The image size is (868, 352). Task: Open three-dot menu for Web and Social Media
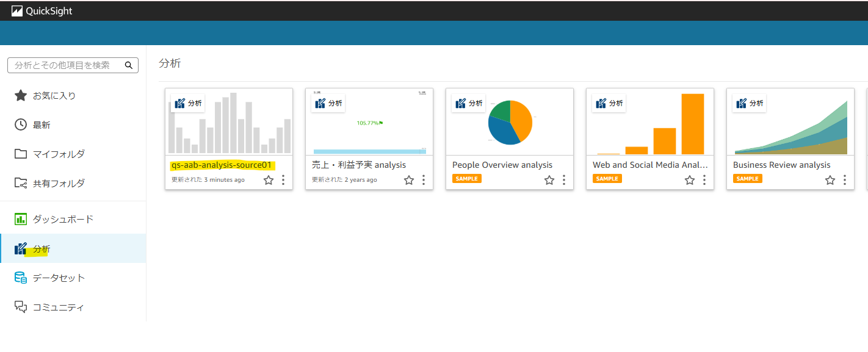[704, 180]
